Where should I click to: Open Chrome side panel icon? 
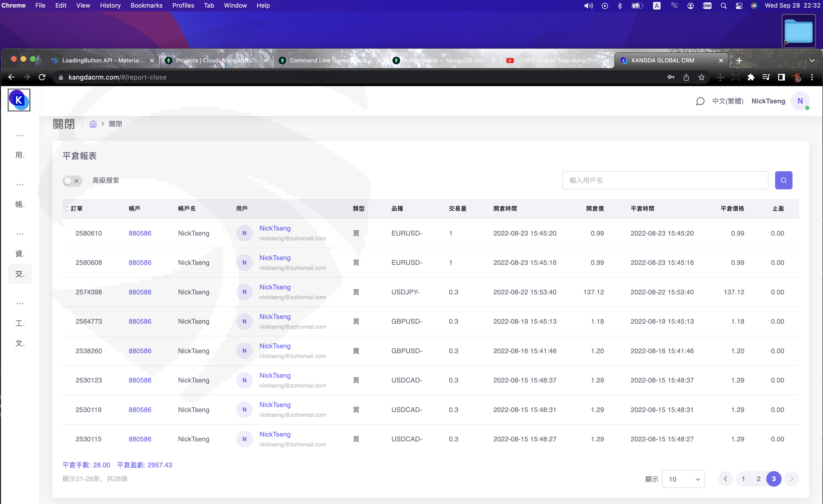coord(781,77)
